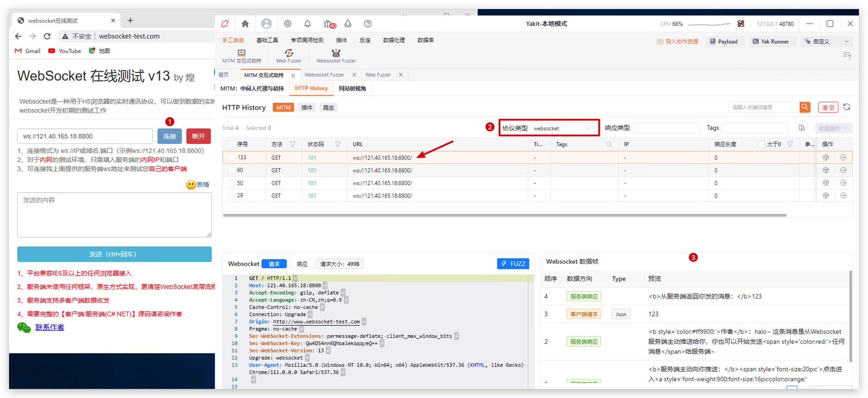Click the orange search icon button
The height and width of the screenshot is (398, 868).
click(805, 107)
